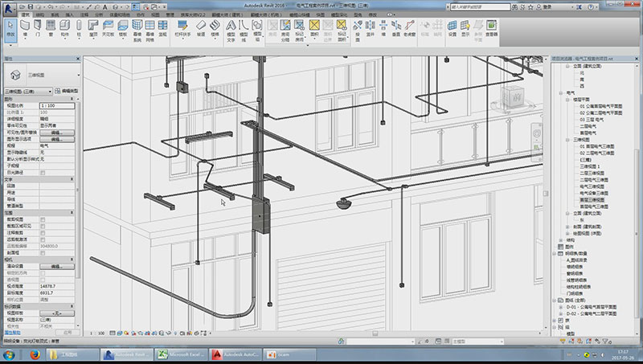Click the 编辑类型 button in Properties
Image resolution: width=643 pixels, height=364 pixels.
pyautogui.click(x=68, y=92)
